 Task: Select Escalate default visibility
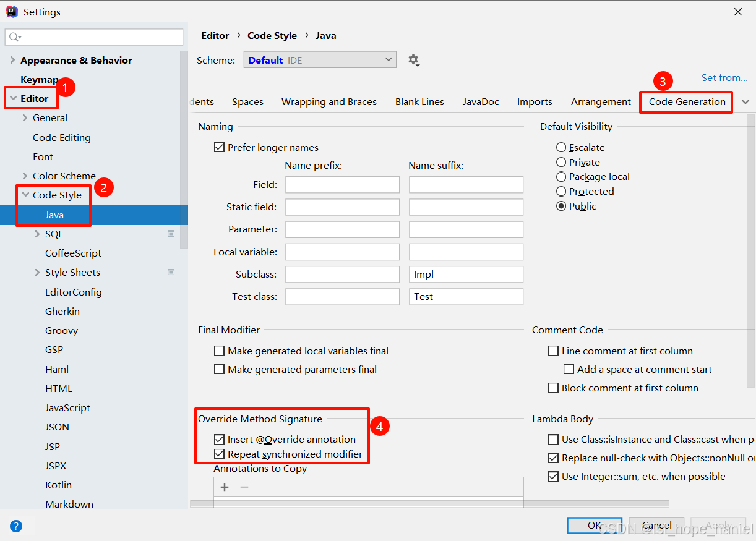[561, 147]
